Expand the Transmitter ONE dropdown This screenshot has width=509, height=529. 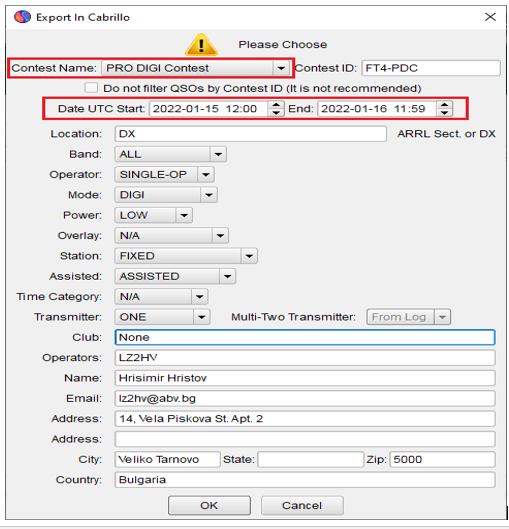coord(202,317)
